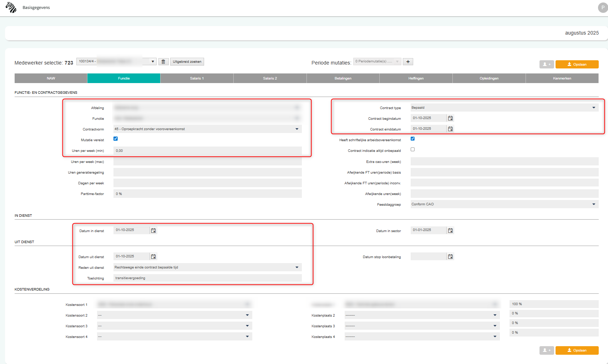Open calendar picker for Datum in dienst
Screen dimensions: 608x364
click(x=153, y=231)
